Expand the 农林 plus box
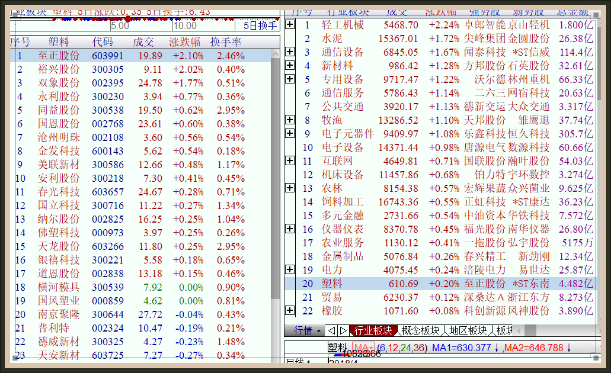This screenshot has width=611, height=373. (290, 188)
